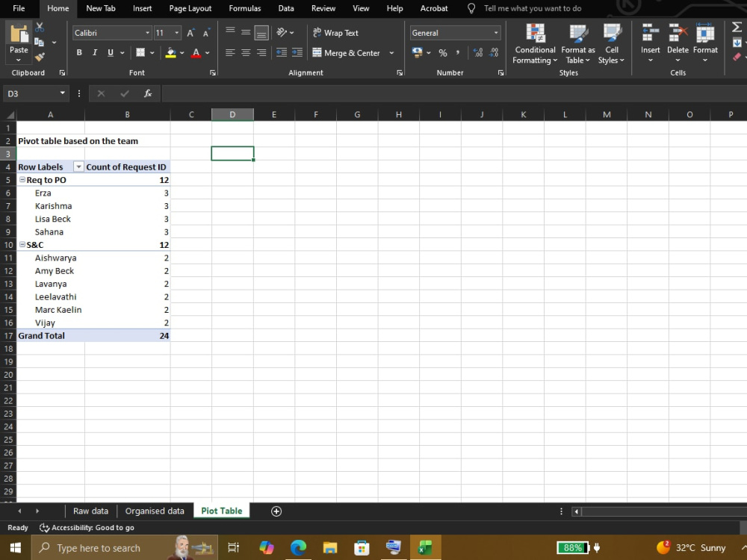Apply the yellow Fill Color
This screenshot has width=747, height=560.
170,53
